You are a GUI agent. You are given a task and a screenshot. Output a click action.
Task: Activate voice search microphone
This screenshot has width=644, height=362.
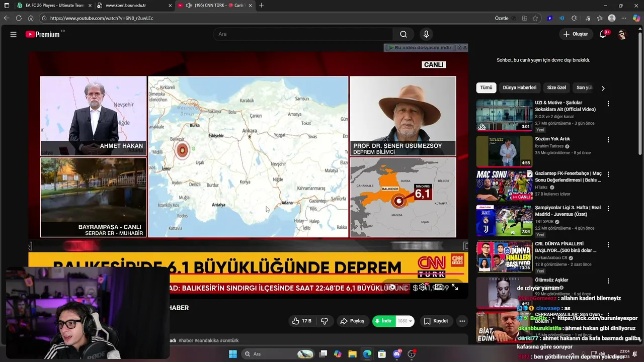point(426,34)
